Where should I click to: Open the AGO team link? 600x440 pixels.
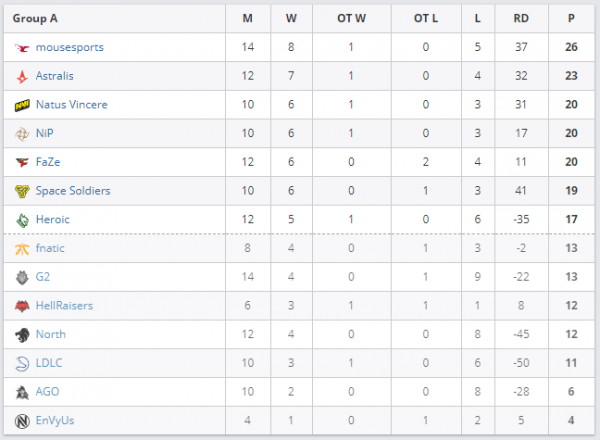click(47, 392)
